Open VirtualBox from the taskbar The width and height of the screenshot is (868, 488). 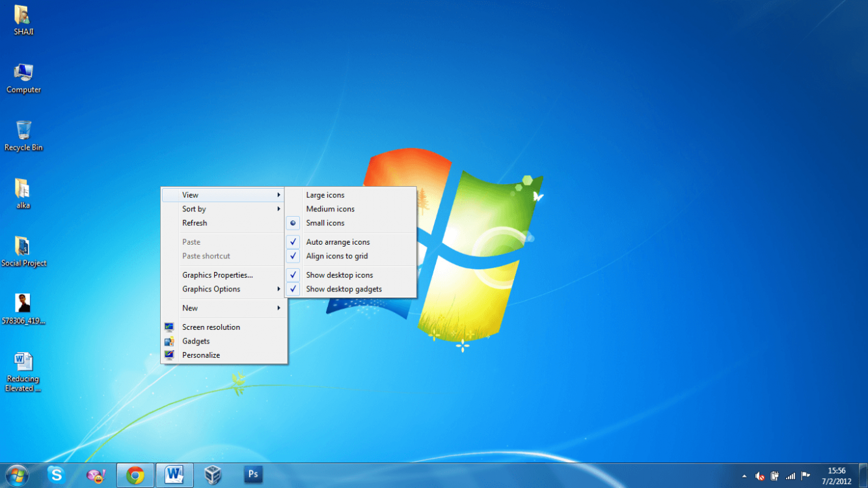coord(213,476)
